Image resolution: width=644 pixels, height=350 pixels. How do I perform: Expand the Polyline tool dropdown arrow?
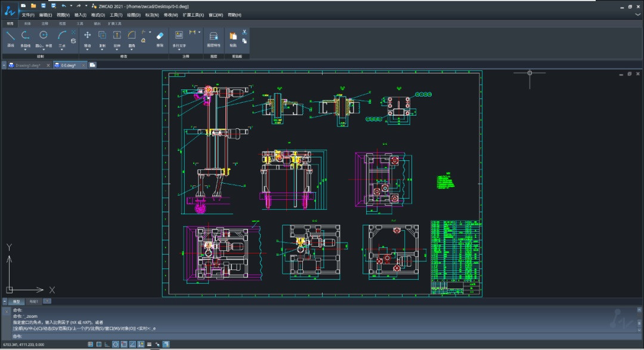coord(26,49)
